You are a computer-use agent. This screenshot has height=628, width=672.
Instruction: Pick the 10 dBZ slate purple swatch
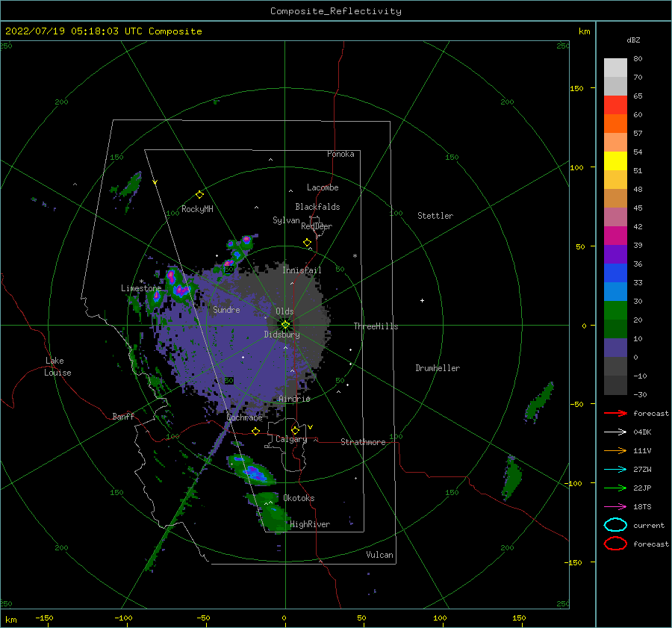click(x=615, y=348)
